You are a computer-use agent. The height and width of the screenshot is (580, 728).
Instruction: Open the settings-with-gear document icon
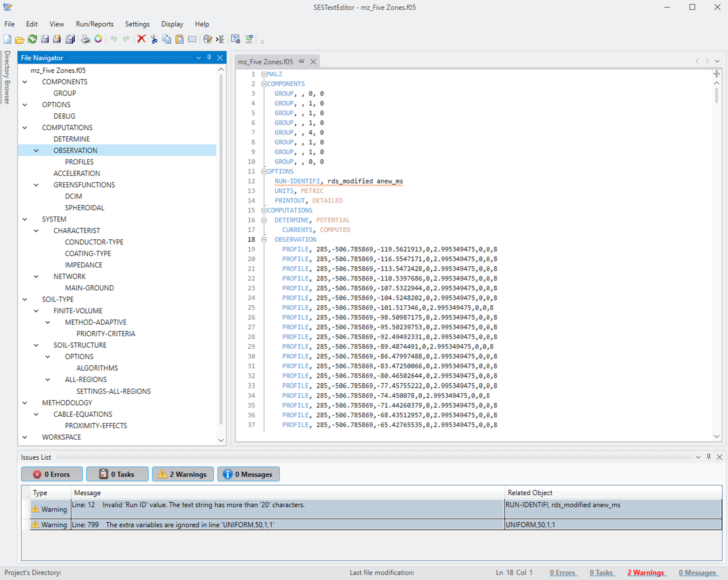coord(236,39)
